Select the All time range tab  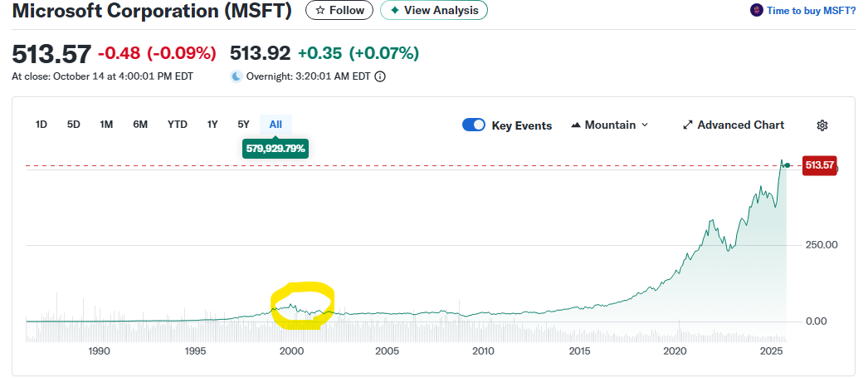pos(276,125)
